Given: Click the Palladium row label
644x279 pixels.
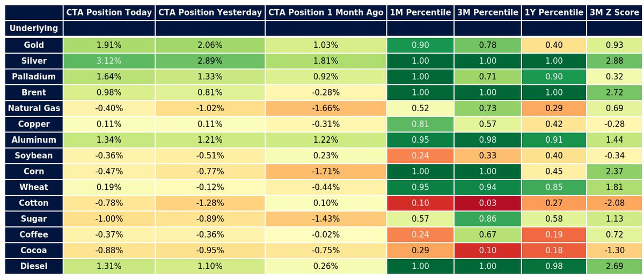Looking at the screenshot, I should pos(34,77).
